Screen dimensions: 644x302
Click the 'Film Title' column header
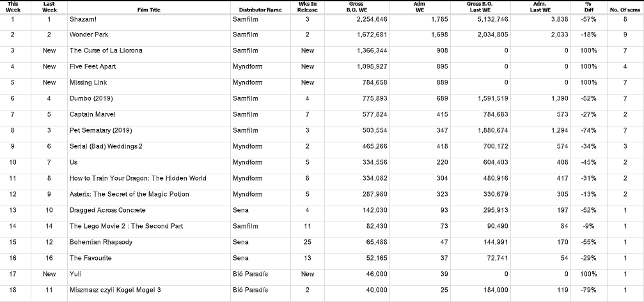click(x=148, y=10)
